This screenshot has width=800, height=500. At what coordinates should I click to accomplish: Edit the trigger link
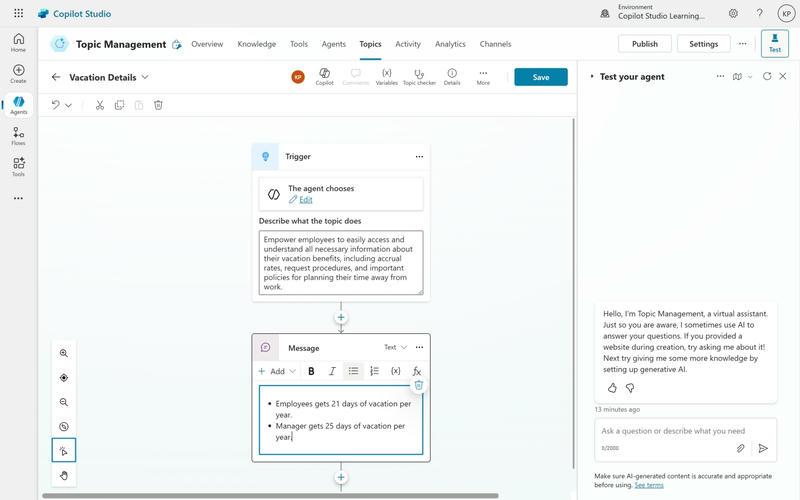coord(306,199)
